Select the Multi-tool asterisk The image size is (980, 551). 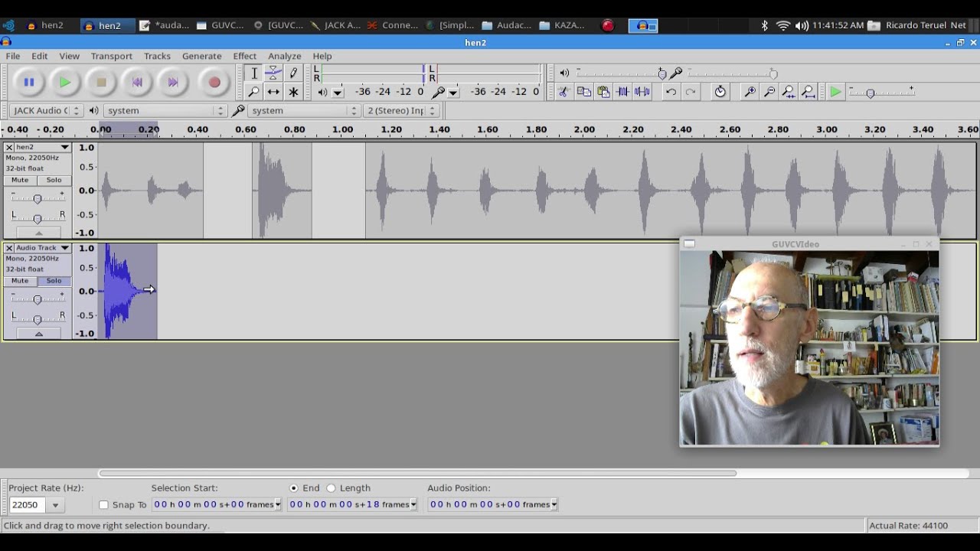(x=293, y=92)
